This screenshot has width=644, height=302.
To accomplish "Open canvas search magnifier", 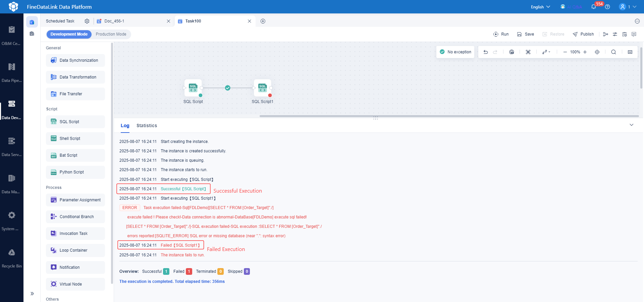I will point(613,52).
